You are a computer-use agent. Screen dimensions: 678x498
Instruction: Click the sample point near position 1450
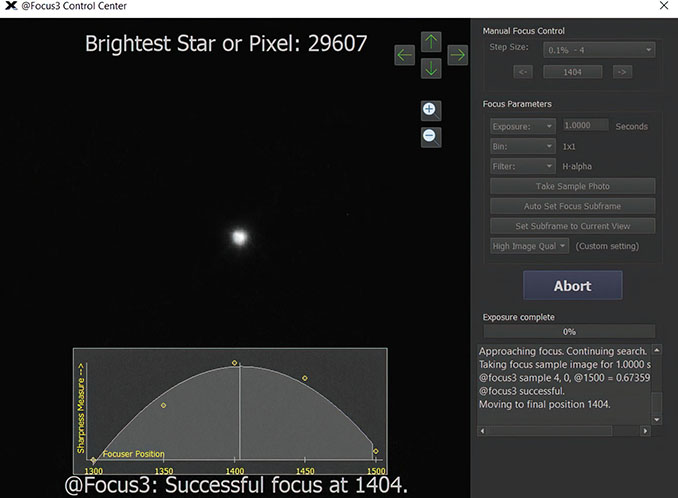305,378
